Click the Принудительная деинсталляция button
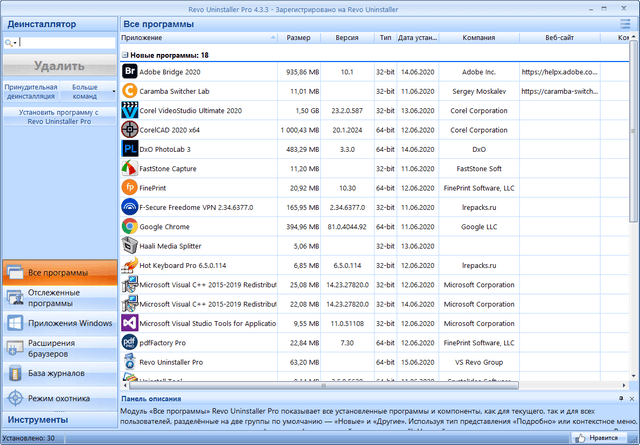 coord(30,92)
